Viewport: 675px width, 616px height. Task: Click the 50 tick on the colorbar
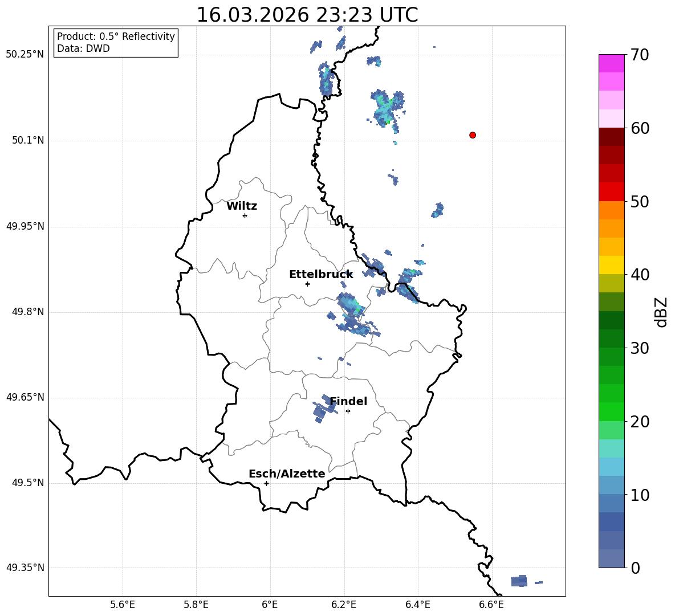pyautogui.click(x=640, y=201)
